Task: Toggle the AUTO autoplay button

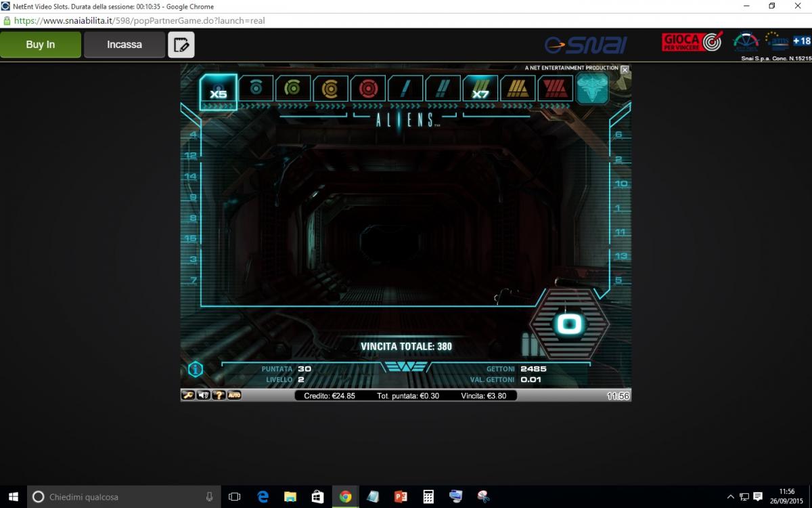Action: [x=234, y=395]
